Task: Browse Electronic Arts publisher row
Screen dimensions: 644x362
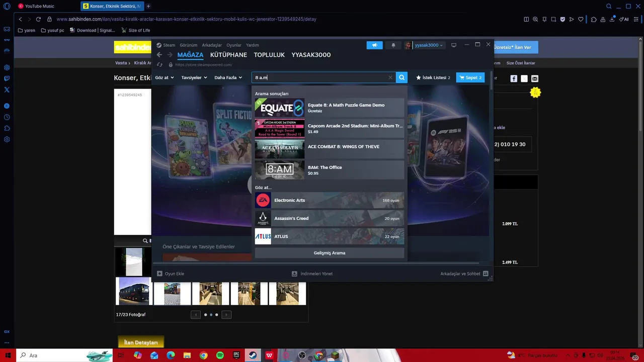Action: (330, 200)
